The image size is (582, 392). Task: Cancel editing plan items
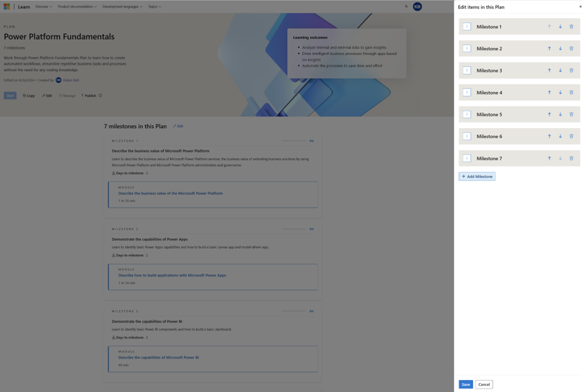(x=484, y=384)
